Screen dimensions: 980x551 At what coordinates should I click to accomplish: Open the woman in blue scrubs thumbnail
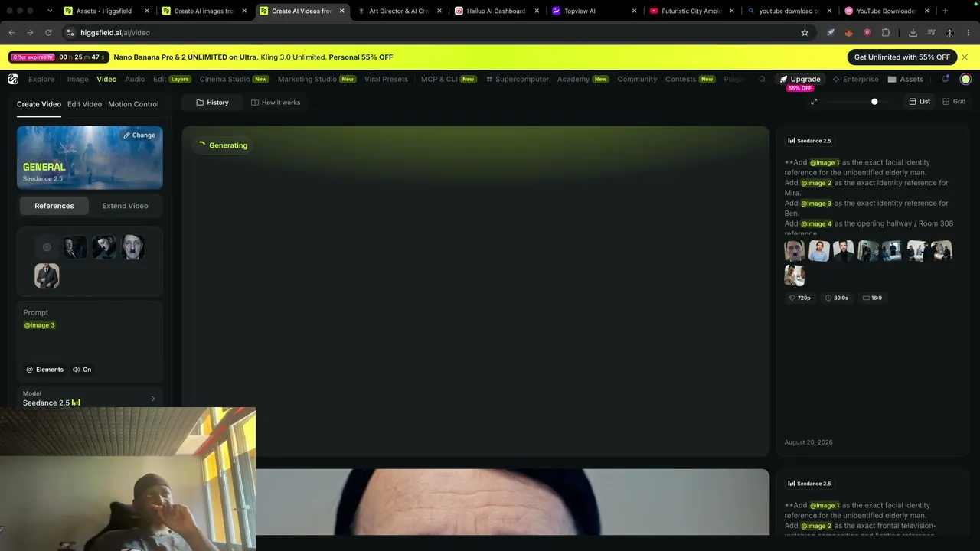pos(819,251)
